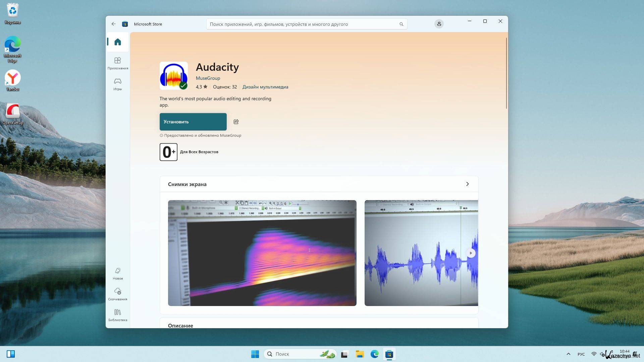Open the user account profile icon

point(439,24)
